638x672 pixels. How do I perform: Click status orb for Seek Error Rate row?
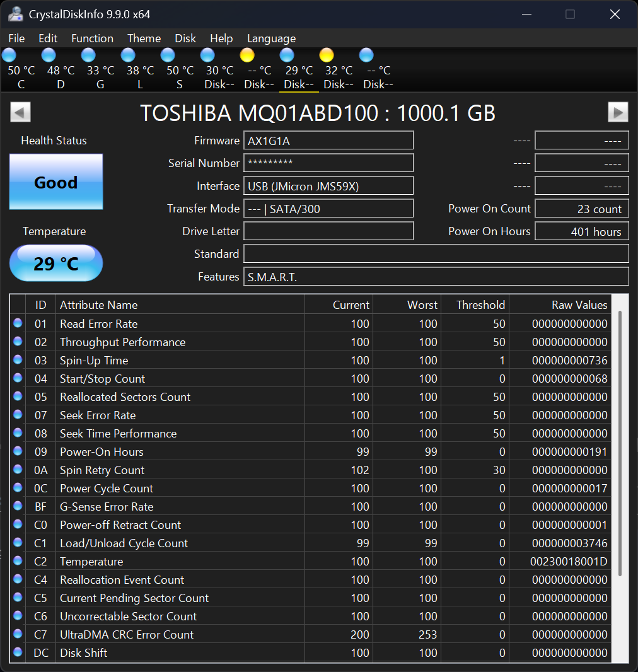coord(18,414)
